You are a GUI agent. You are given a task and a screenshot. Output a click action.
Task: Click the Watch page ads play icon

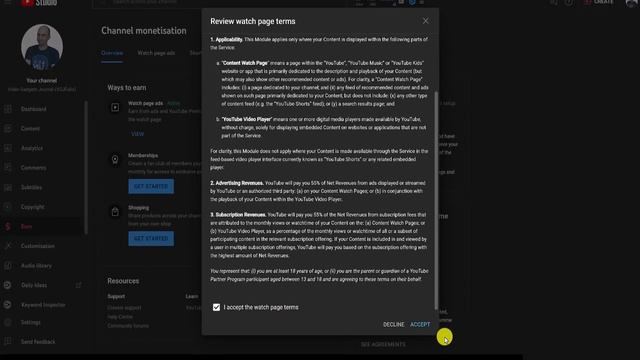pyautogui.click(x=115, y=107)
